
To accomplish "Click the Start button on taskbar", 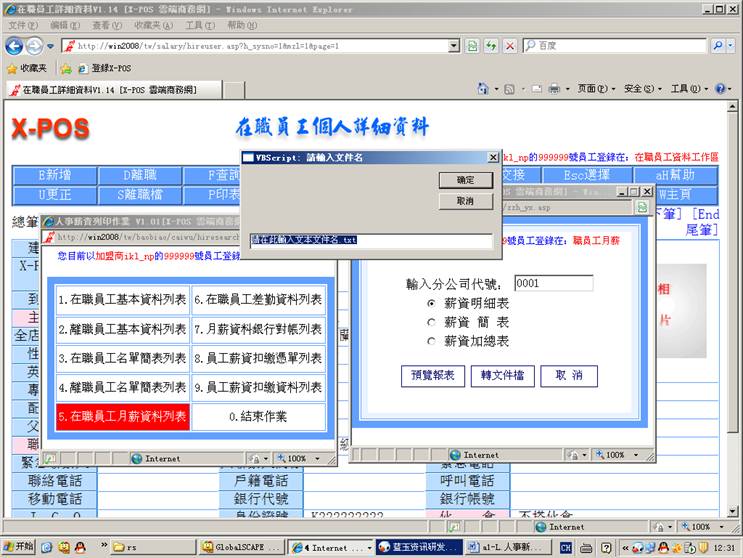I will [19, 547].
